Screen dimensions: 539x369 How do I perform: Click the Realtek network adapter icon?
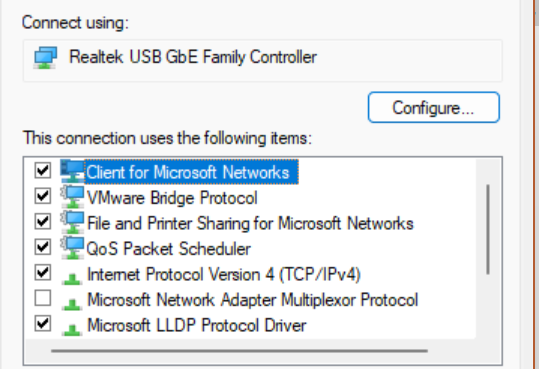coord(45,58)
